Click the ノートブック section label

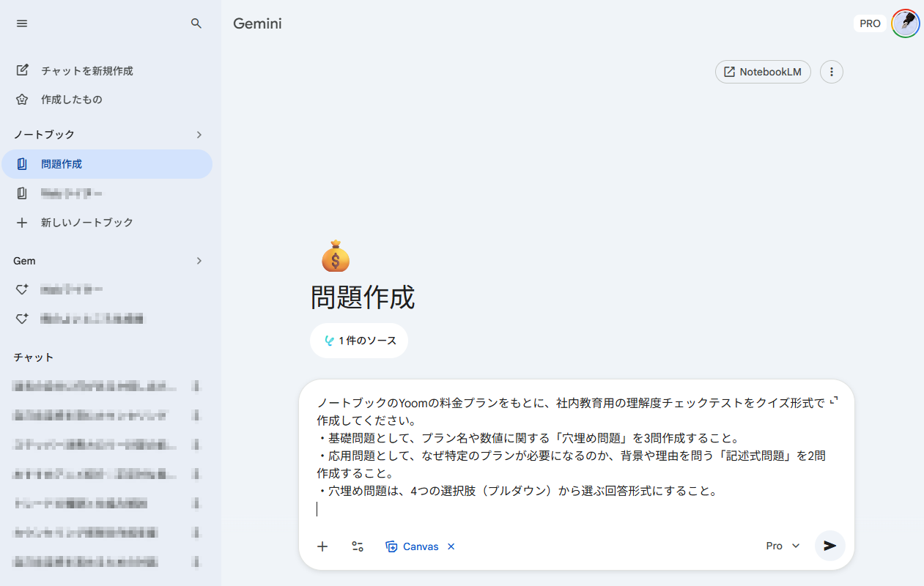(44, 135)
